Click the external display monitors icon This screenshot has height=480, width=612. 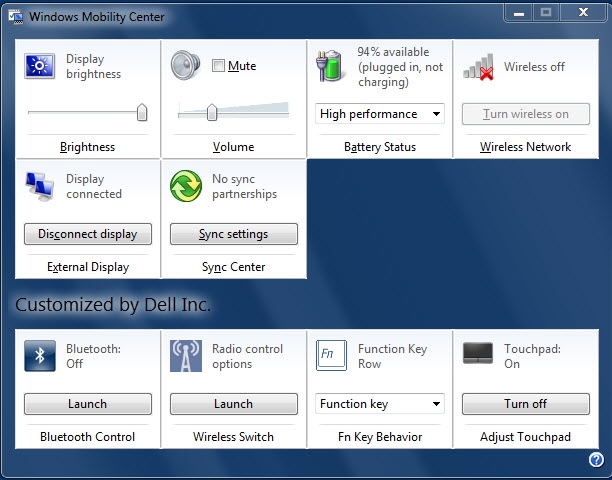click(40, 186)
